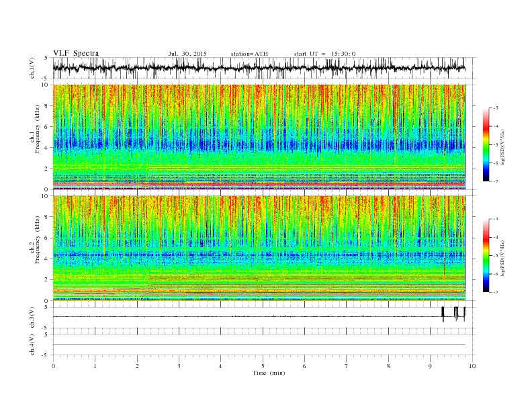
Task: Click the "-3" tick on ch.1 colorbar
Action: [495, 108]
